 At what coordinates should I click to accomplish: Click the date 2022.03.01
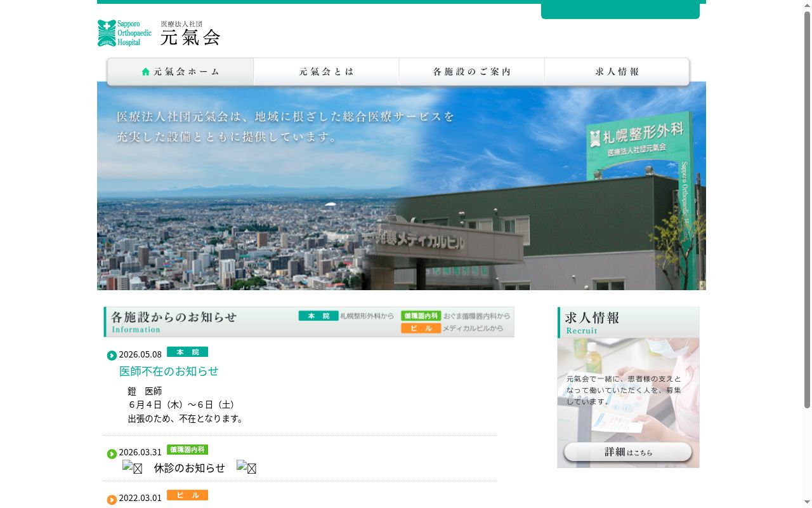pos(140,498)
